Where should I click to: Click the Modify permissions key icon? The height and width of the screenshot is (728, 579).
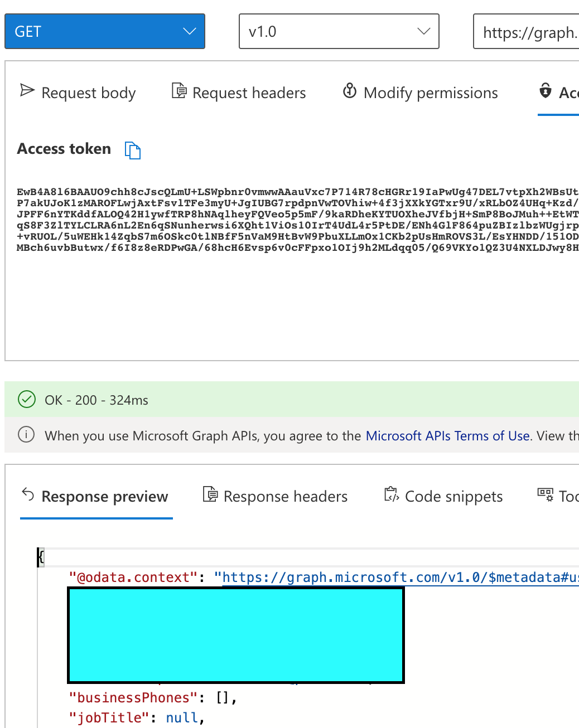click(349, 91)
